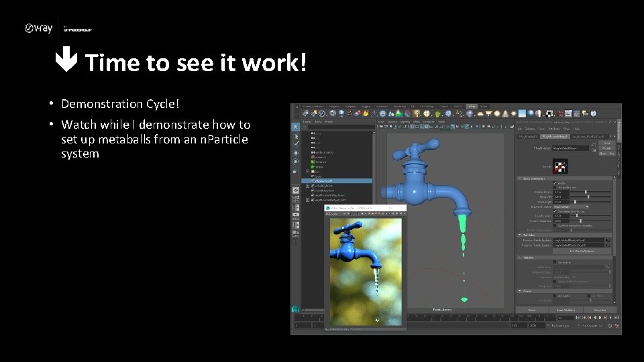Adjust the Smooth radius slider handle
The image size is (644, 362).
point(577,216)
